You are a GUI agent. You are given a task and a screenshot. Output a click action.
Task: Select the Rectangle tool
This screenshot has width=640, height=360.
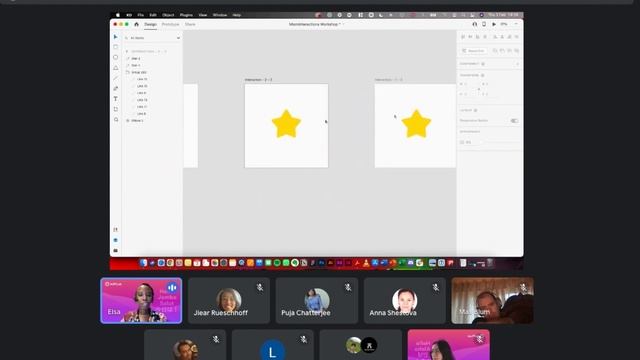pyautogui.click(x=116, y=47)
